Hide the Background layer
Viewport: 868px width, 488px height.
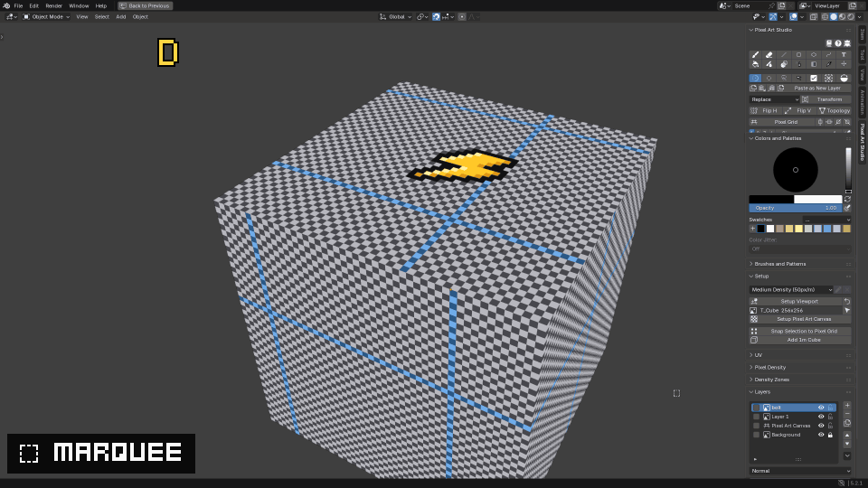pyautogui.click(x=821, y=435)
